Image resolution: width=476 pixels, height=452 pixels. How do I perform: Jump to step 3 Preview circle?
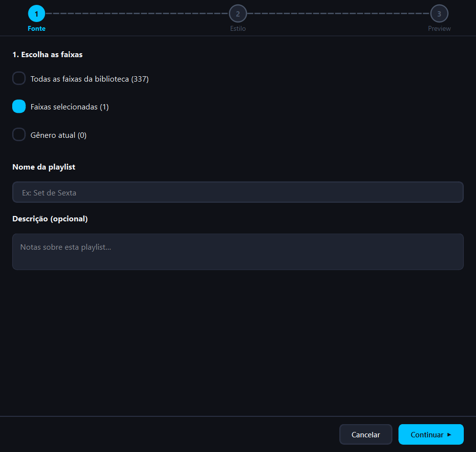pos(439,14)
